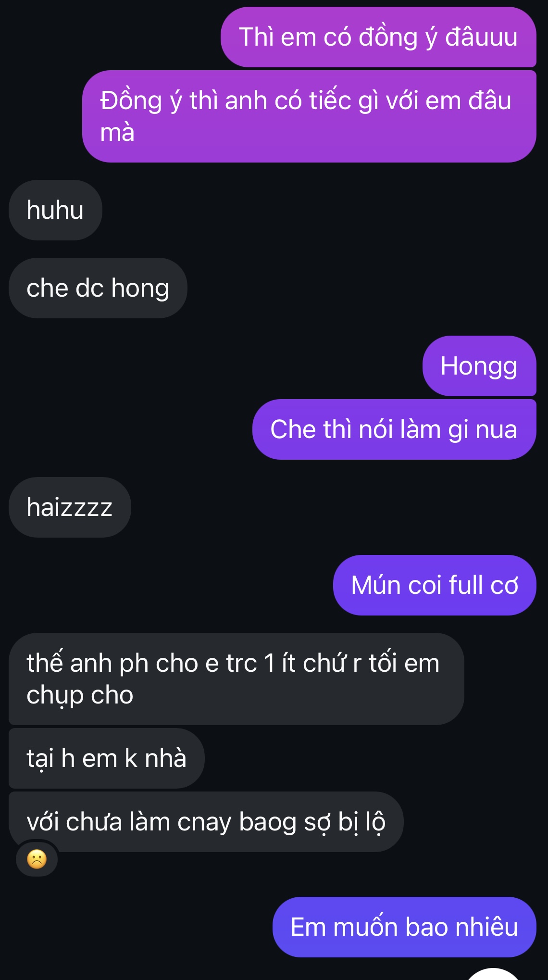Viewport: 548px width, 980px height.
Task: Tap the word 'mà' on the purple bubble's second line
Action: click(x=117, y=132)
